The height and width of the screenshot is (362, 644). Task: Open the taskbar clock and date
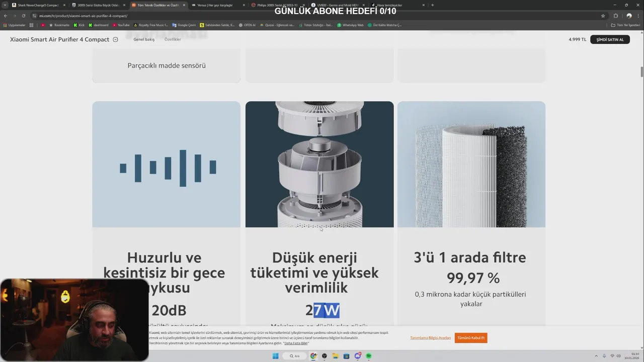(x=631, y=356)
